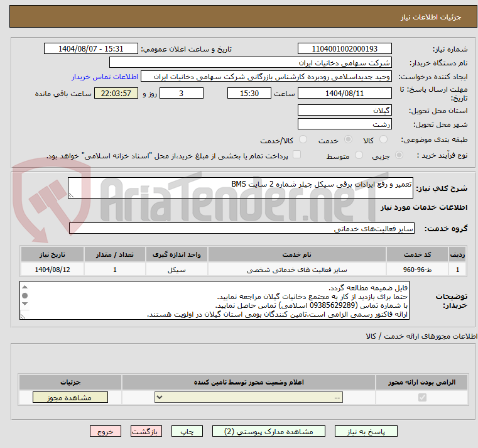Click the announcement date field 1404/08/07 - 15:31
478x448 pixels.
91,49
